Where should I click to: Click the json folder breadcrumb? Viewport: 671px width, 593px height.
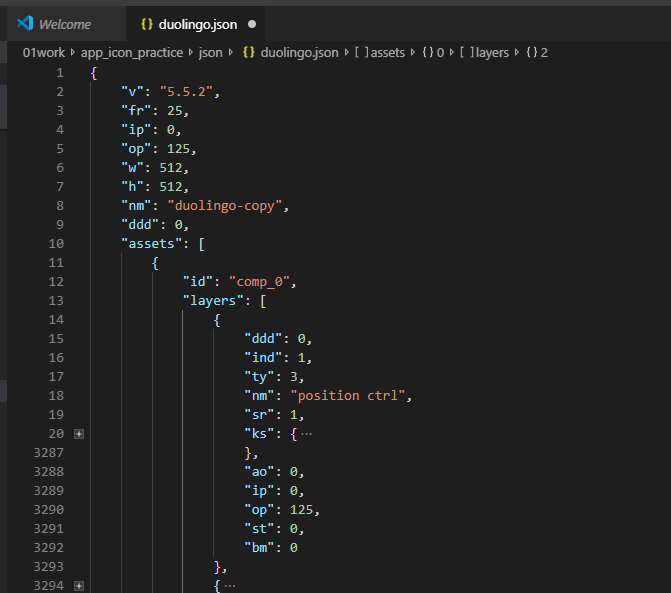(x=209, y=52)
